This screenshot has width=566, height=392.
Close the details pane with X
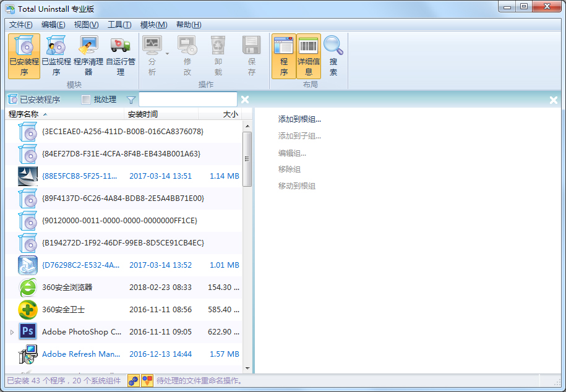click(554, 100)
